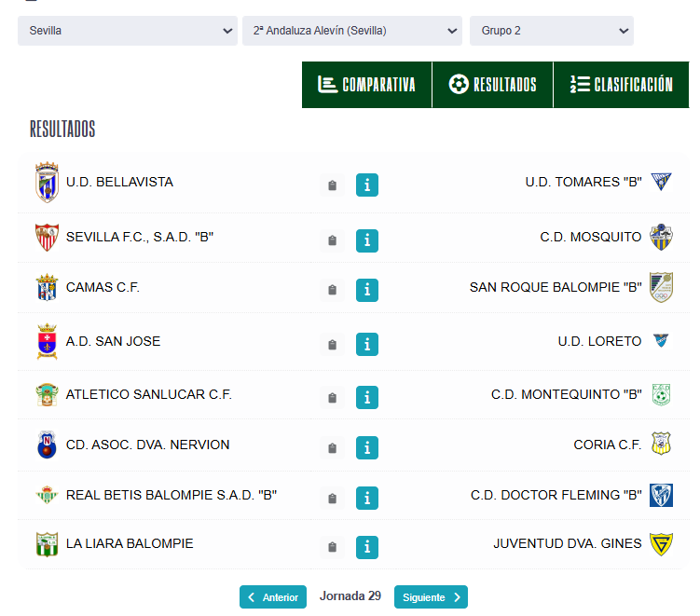
Task: Select team name CORIA C.F.
Action: 608,445
